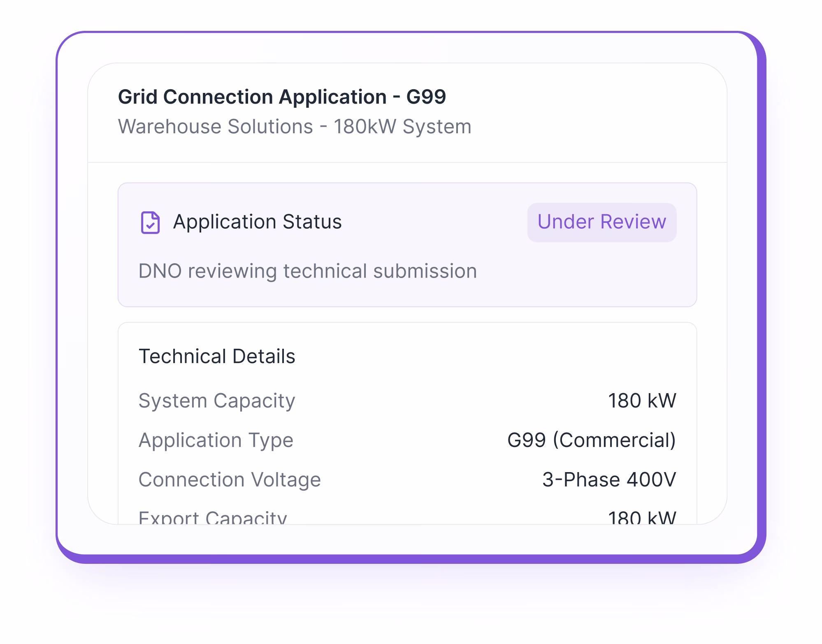Click the Technical Details heading

[217, 355]
